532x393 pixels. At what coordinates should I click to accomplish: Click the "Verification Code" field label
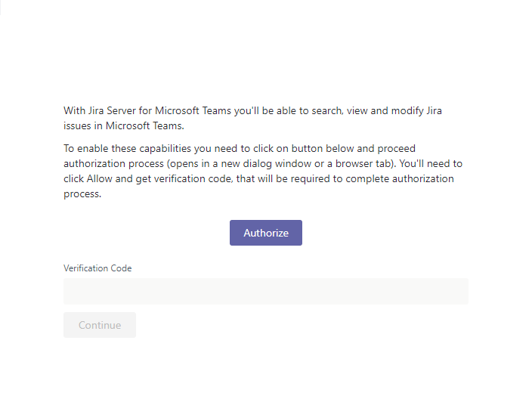[97, 268]
